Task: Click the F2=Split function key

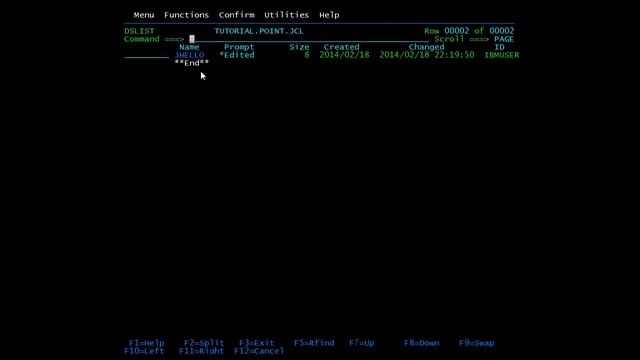Action: click(x=204, y=343)
